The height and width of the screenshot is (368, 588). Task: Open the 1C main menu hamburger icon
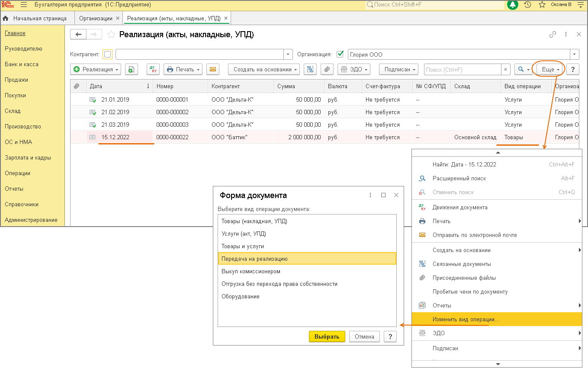tap(23, 5)
